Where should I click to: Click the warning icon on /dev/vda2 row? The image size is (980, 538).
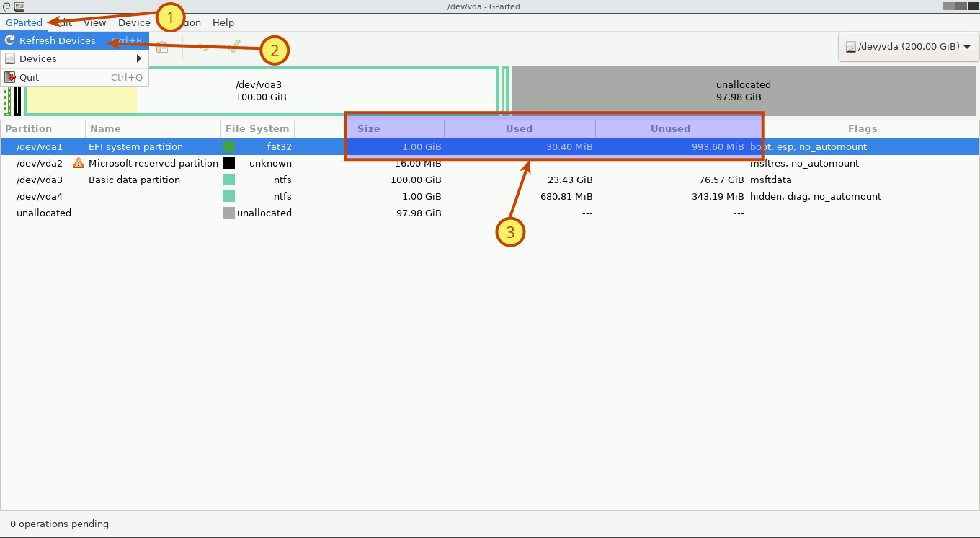point(79,163)
